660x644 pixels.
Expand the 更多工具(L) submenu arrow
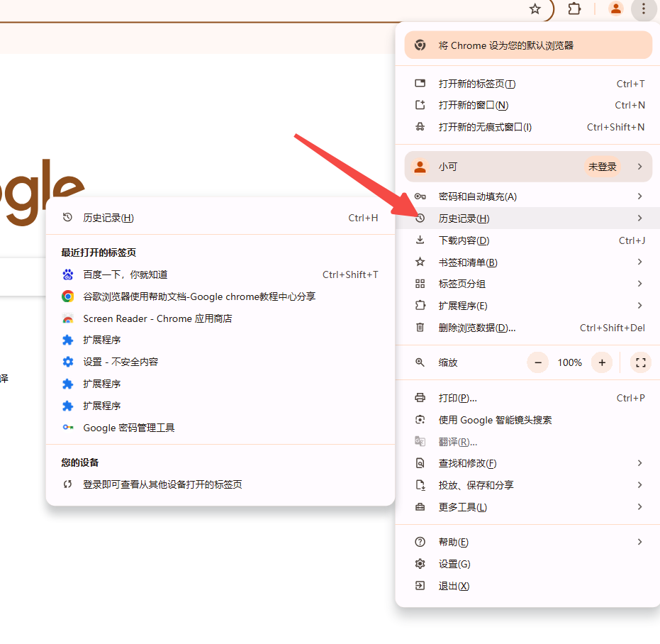(x=639, y=506)
